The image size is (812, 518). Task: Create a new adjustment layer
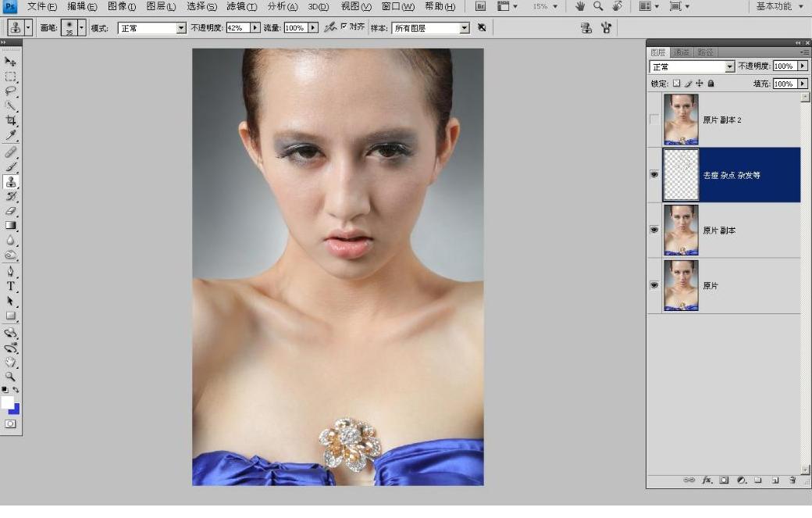point(741,480)
